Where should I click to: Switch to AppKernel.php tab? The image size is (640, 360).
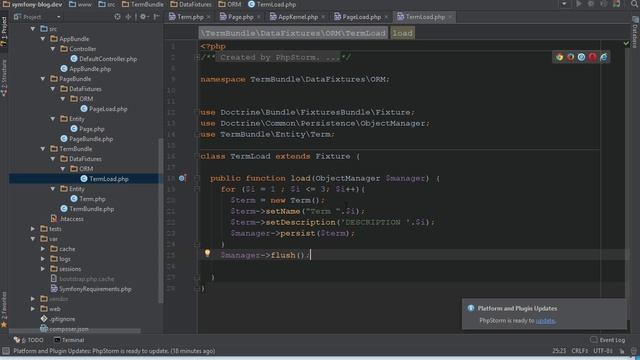point(298,17)
